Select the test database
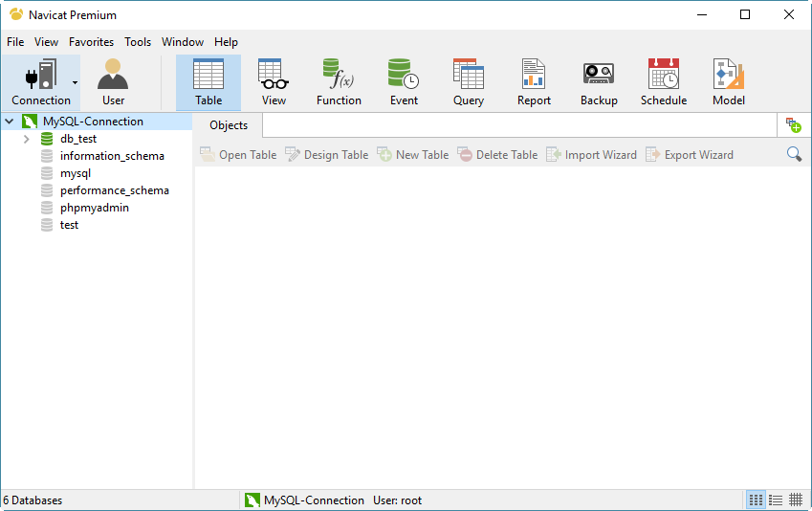The height and width of the screenshot is (511, 812). (69, 225)
